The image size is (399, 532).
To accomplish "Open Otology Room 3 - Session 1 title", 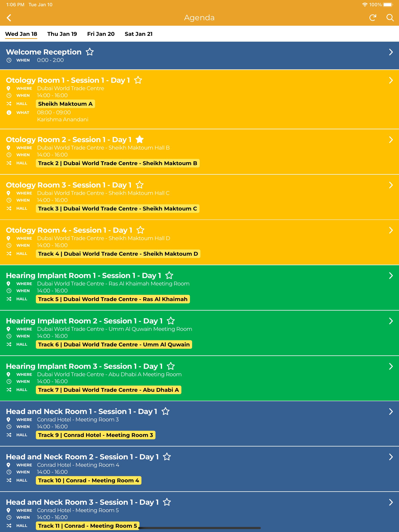I will (x=69, y=185).
